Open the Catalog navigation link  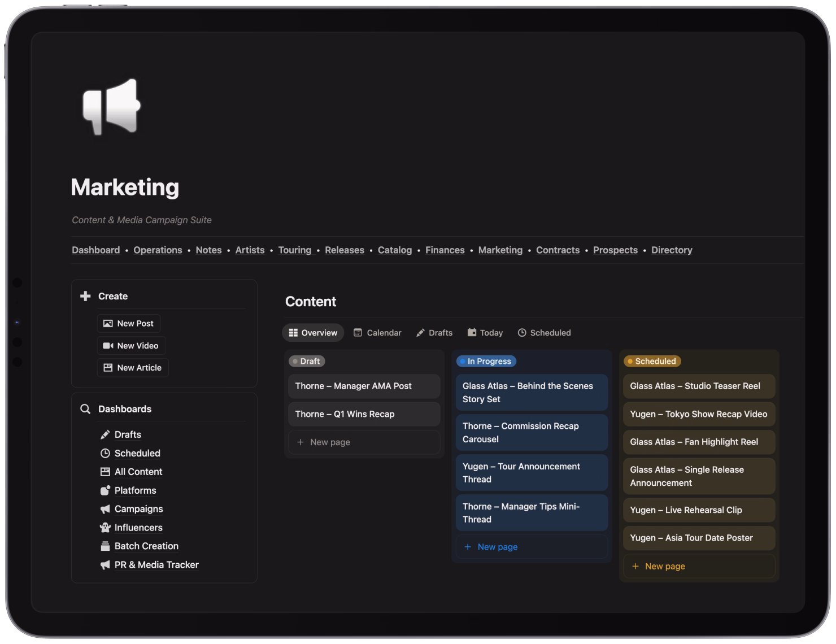point(395,250)
